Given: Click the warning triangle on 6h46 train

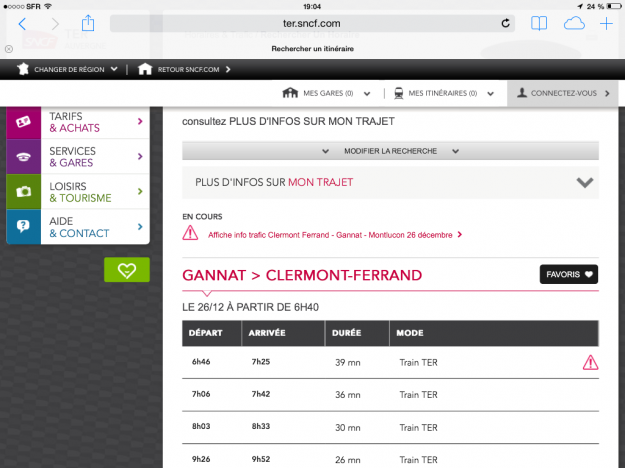Looking at the screenshot, I should (590, 363).
